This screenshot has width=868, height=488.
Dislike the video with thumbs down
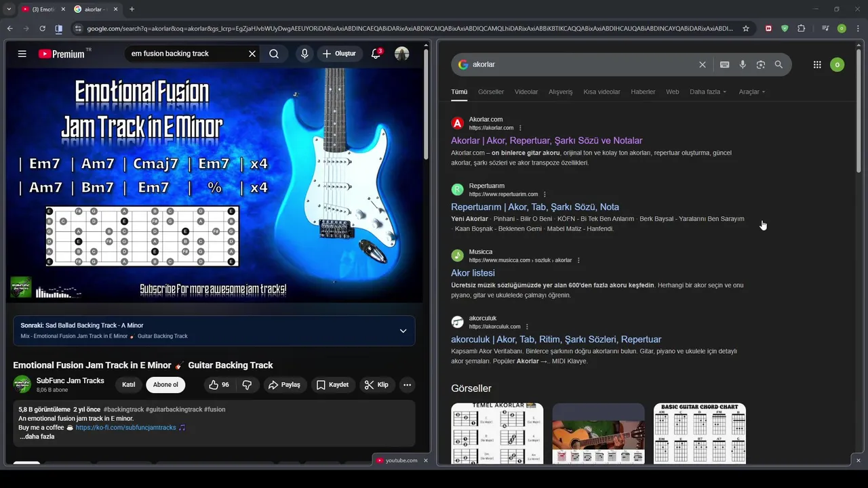[x=248, y=385]
